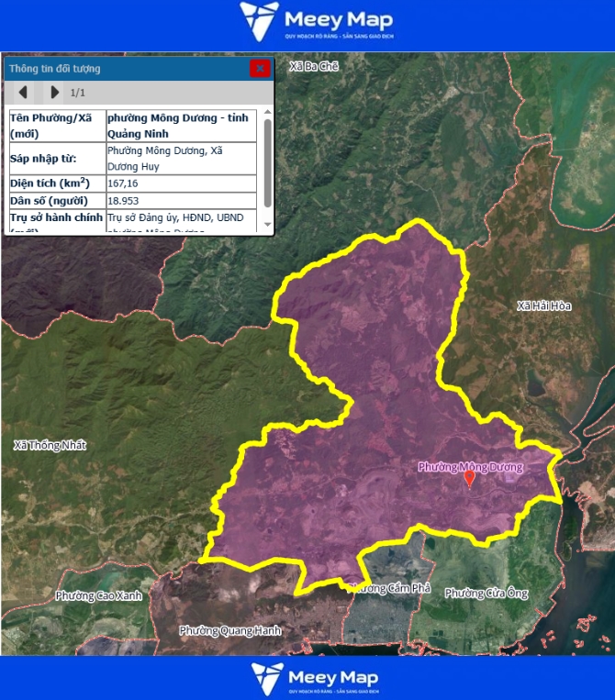
Task: Select Phường Cẩm Phả on the map
Action: 392,588
